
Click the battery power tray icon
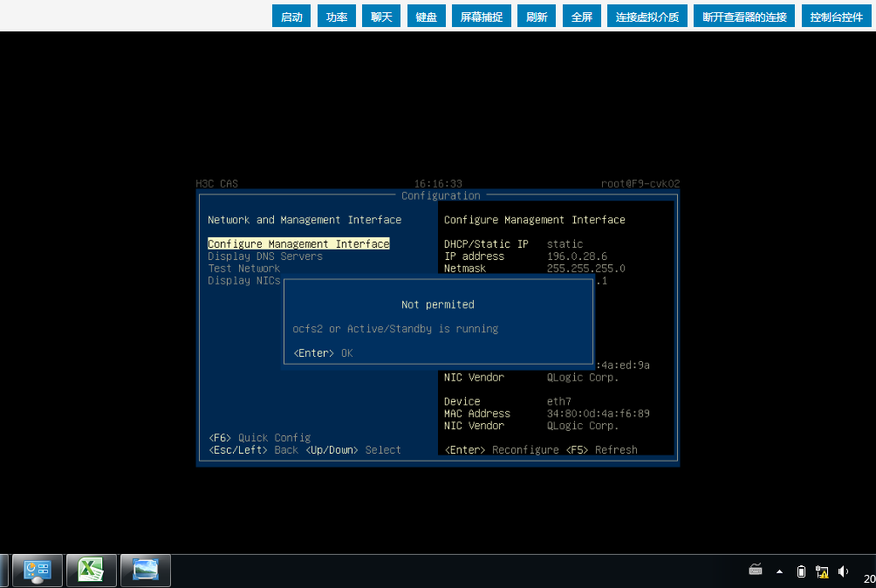pyautogui.click(x=801, y=571)
